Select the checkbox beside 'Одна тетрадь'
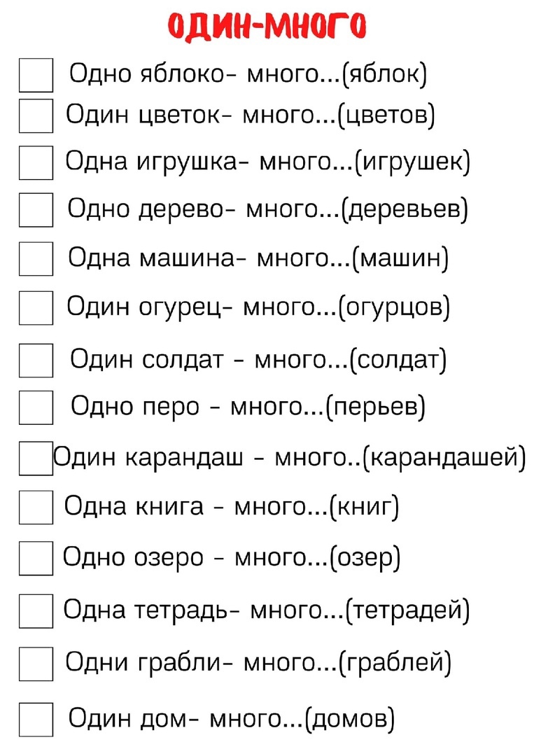The height and width of the screenshot is (756, 534). [36, 611]
